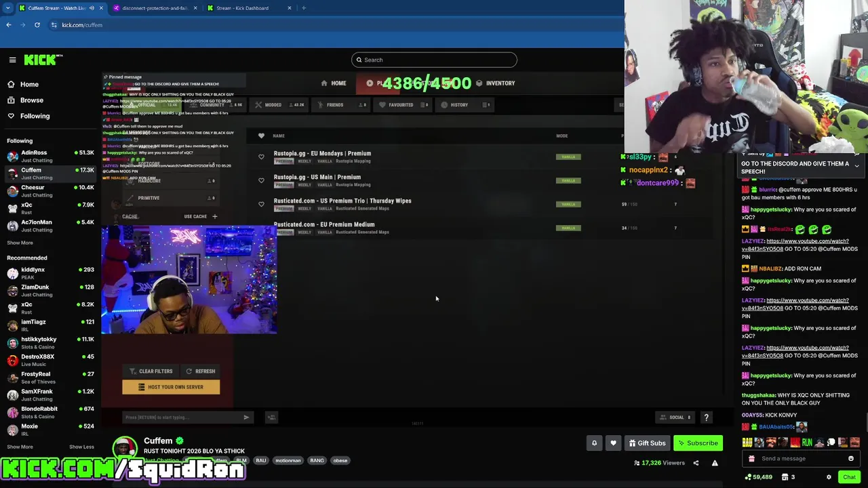Open emoji picker in chat input
Image resolution: width=868 pixels, height=488 pixels.
click(851, 459)
